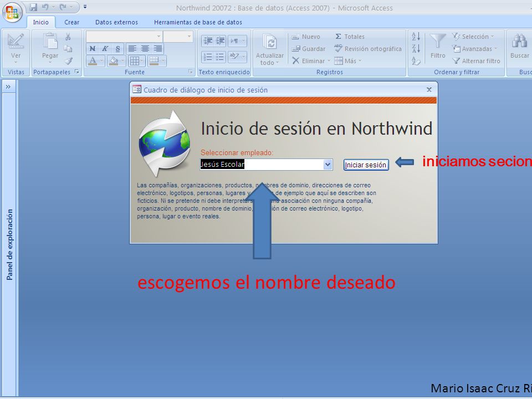Click the numbered list icon
Viewport: 532px width, 399px height.
[x=208, y=57]
